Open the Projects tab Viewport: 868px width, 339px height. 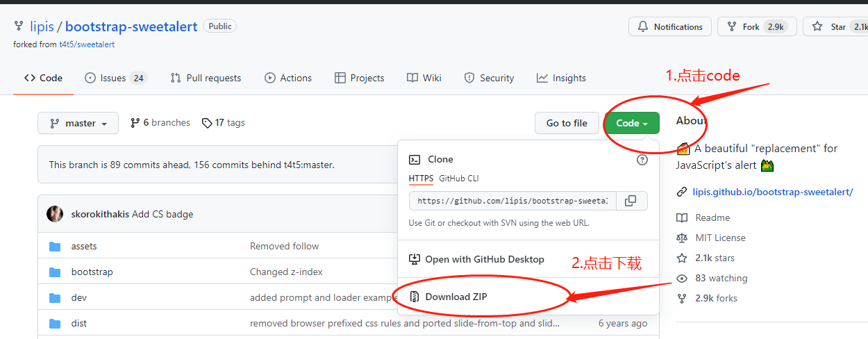point(359,78)
